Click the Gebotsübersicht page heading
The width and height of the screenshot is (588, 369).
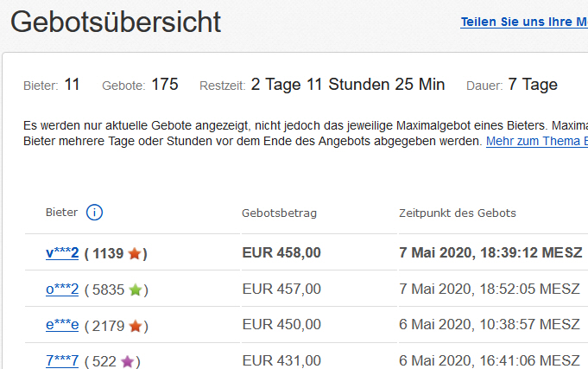[x=116, y=22]
